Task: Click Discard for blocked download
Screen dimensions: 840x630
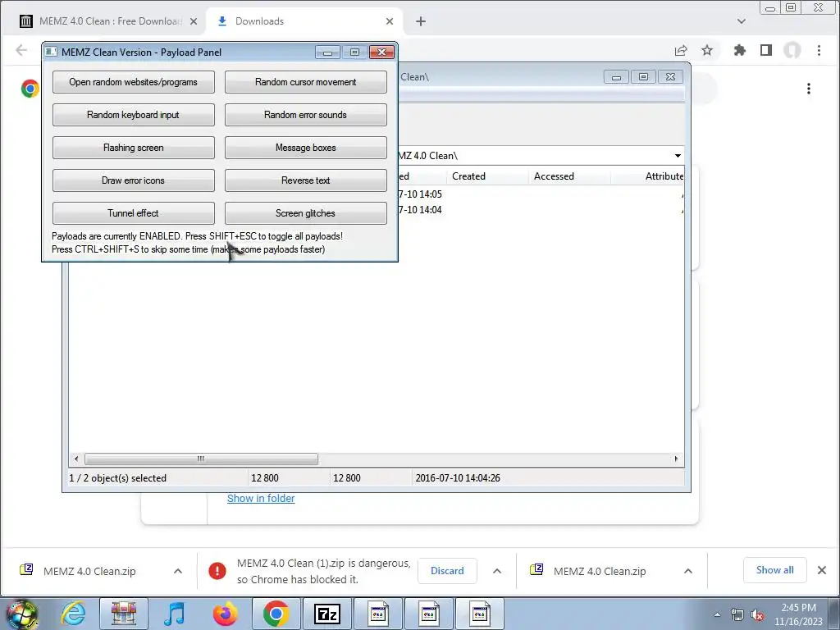Action: (447, 571)
